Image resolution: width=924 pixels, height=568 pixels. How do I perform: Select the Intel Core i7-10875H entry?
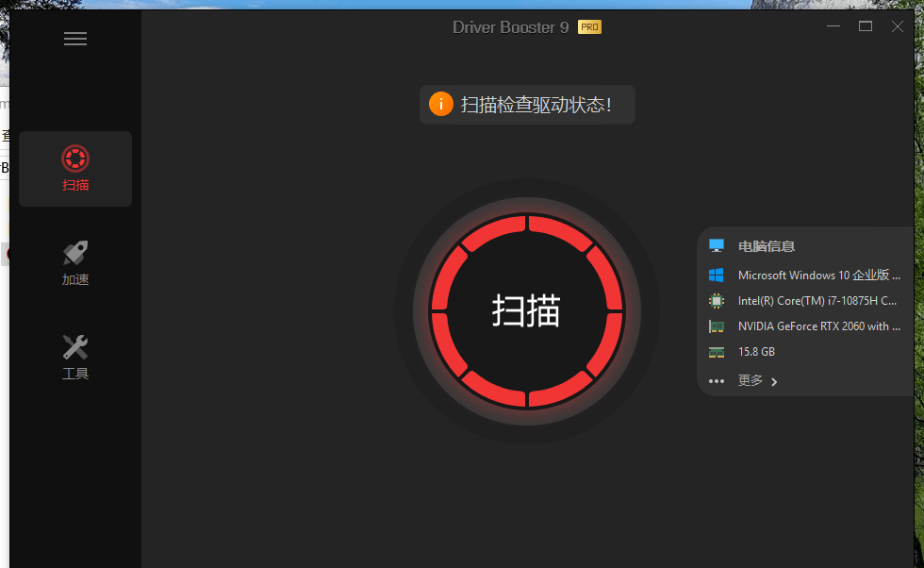[817, 301]
